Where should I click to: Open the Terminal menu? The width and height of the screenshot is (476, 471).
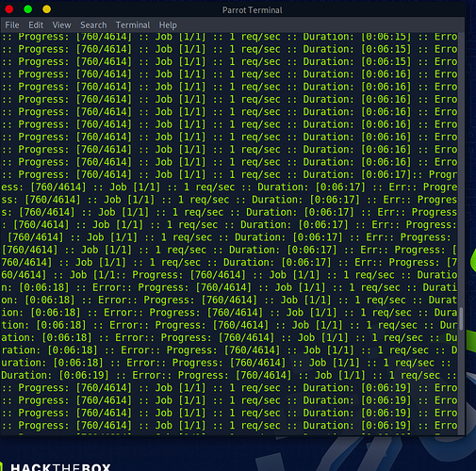tap(133, 25)
